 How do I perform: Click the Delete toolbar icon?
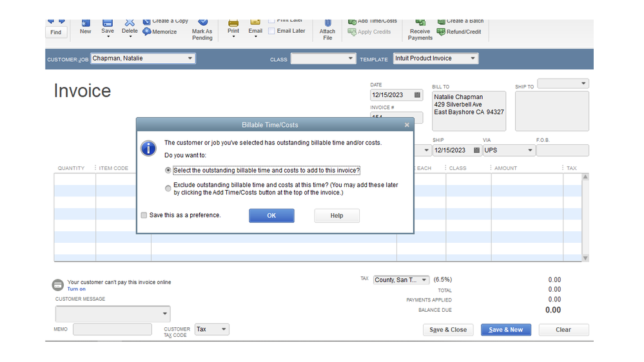[130, 23]
